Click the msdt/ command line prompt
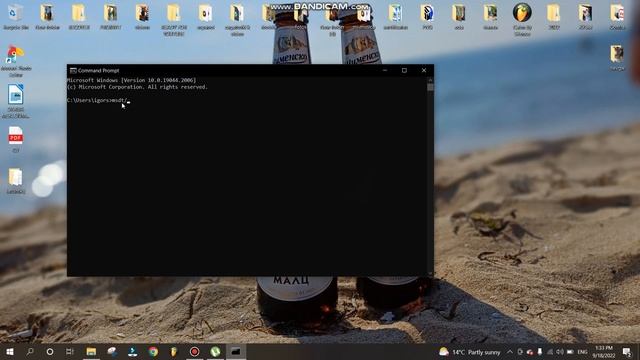Screen dimensions: 640x360 [98, 100]
